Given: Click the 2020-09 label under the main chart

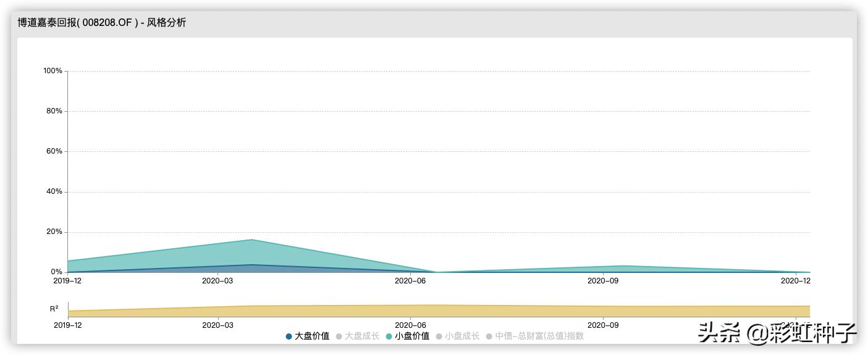Looking at the screenshot, I should pos(603,281).
